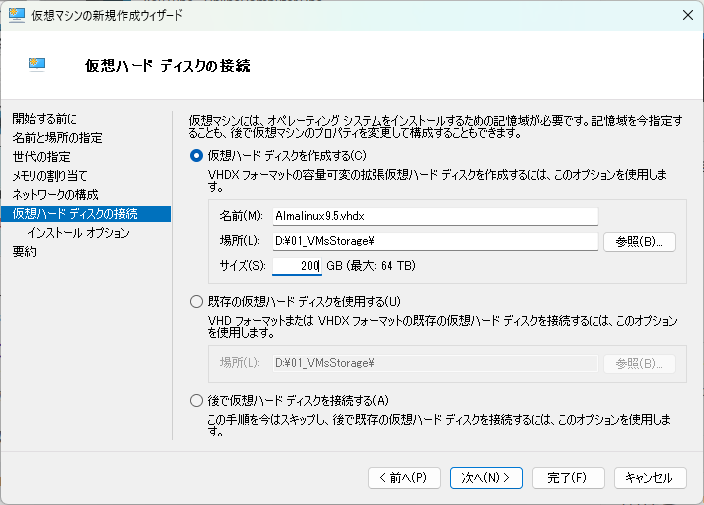Click the header virtual machine icon
Screen dimensions: 704x505
tap(38, 66)
